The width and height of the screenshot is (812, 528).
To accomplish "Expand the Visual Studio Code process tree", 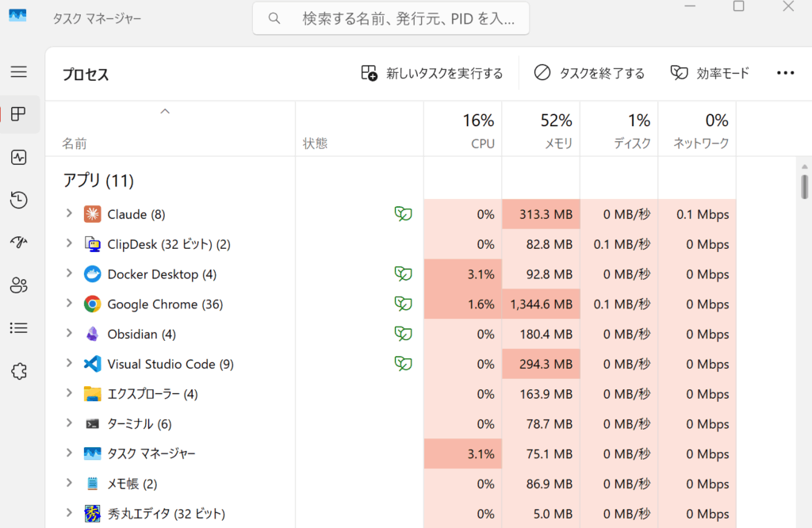I will 69,364.
